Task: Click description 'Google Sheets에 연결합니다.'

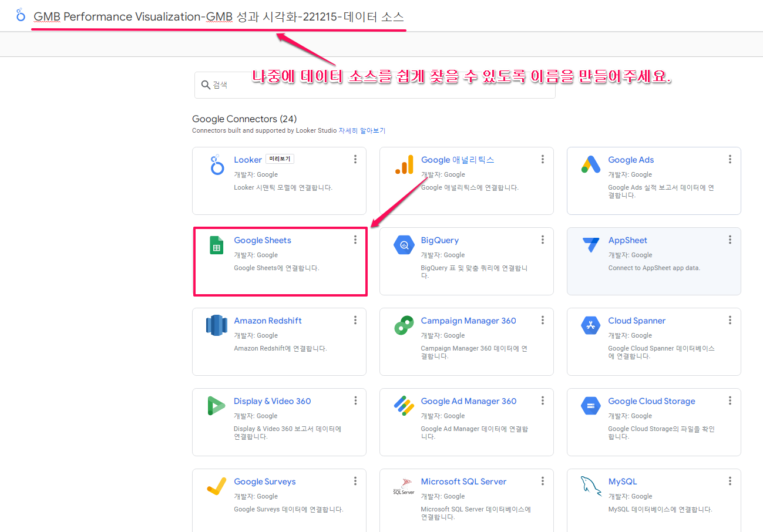Action: (x=277, y=268)
